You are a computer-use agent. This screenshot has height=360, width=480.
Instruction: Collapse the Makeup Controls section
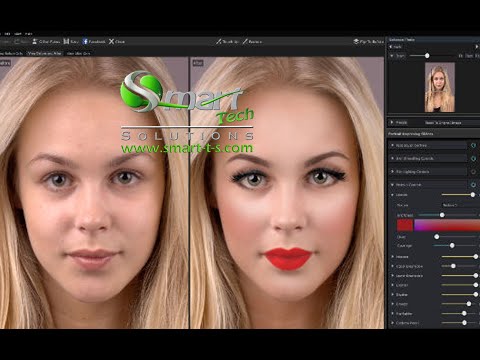(x=392, y=184)
